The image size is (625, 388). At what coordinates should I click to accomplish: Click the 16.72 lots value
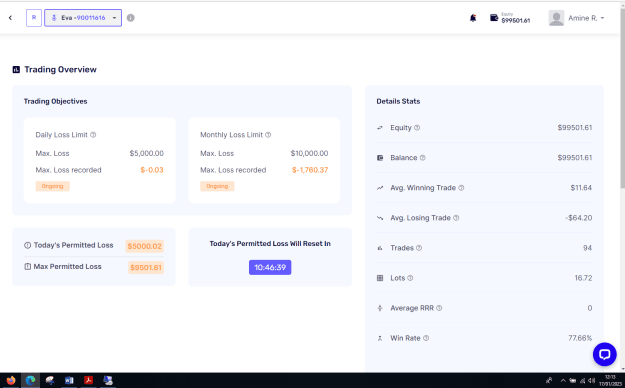point(583,278)
